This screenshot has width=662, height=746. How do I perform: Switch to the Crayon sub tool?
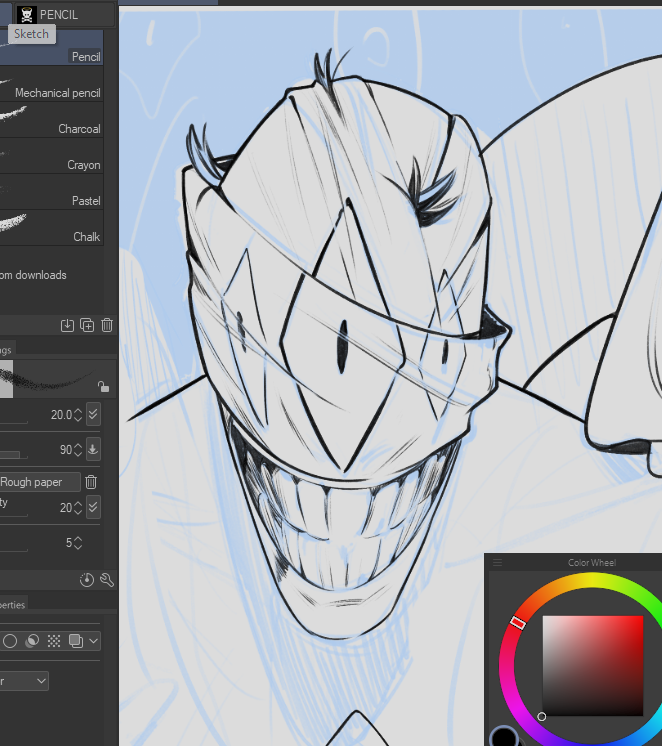(x=51, y=156)
